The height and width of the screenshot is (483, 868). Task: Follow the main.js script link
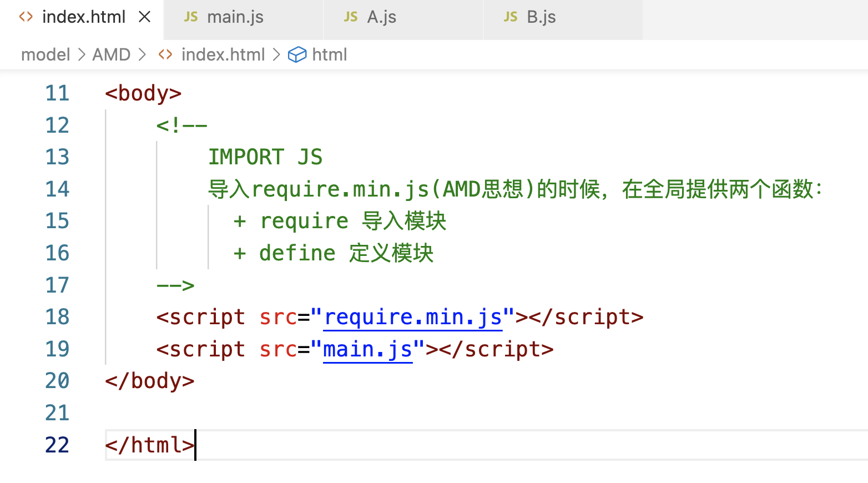pyautogui.click(x=368, y=349)
